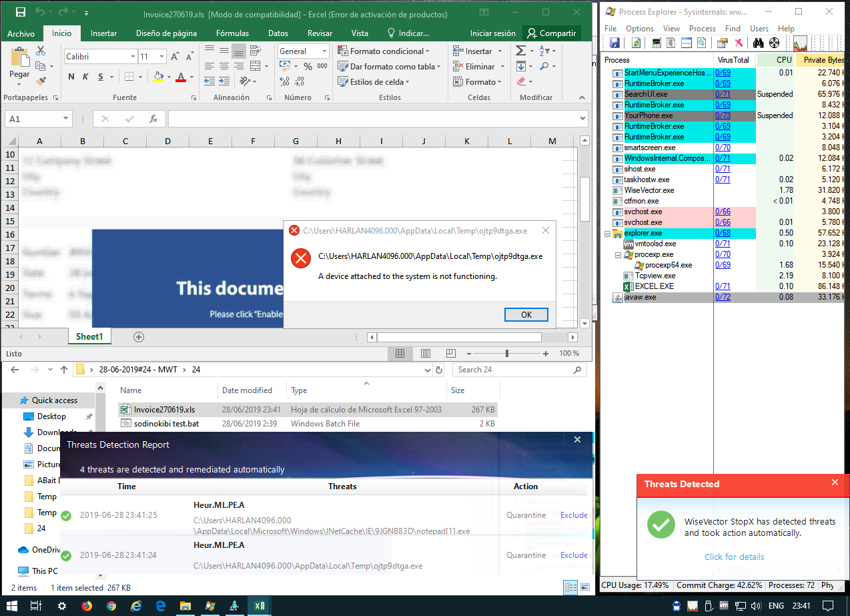Switch to Page Break Preview in status bar
The image size is (850, 616).
451,353
